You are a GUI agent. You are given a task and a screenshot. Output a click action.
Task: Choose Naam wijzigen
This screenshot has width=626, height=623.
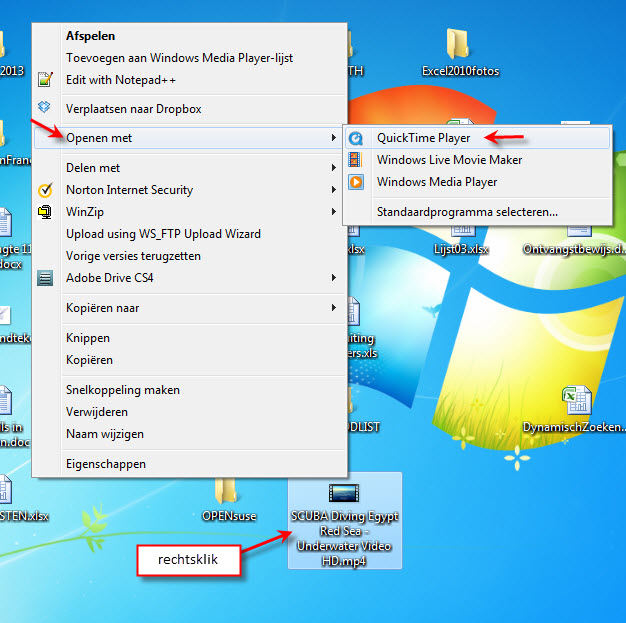pos(190,434)
